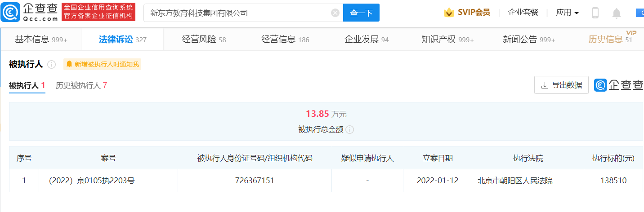Click total amount 13.85 万元
644x212 pixels.
(326, 114)
